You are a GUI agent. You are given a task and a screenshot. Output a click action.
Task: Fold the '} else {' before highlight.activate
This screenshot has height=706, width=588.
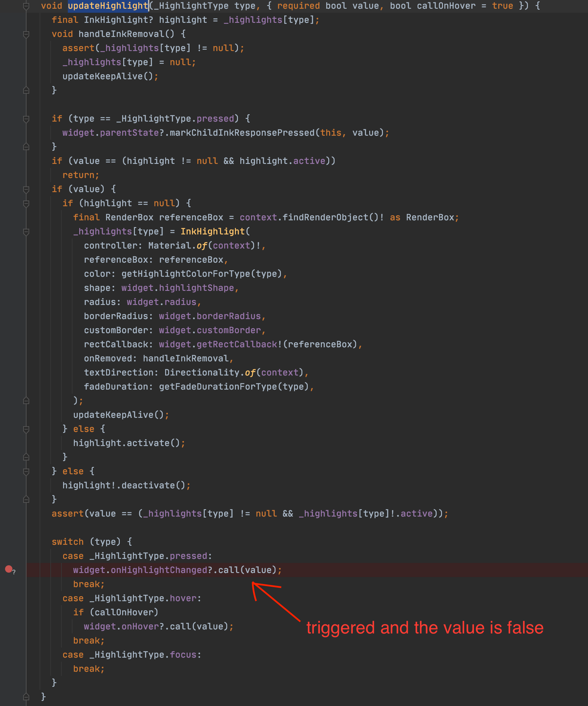[26, 429]
